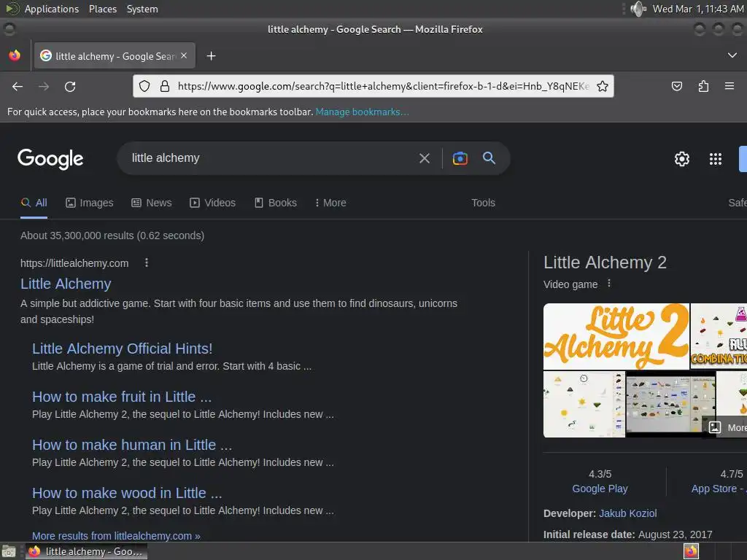Open Little Alchemy Official Hints link
Viewport: 747px width, 560px height.
[x=122, y=349]
